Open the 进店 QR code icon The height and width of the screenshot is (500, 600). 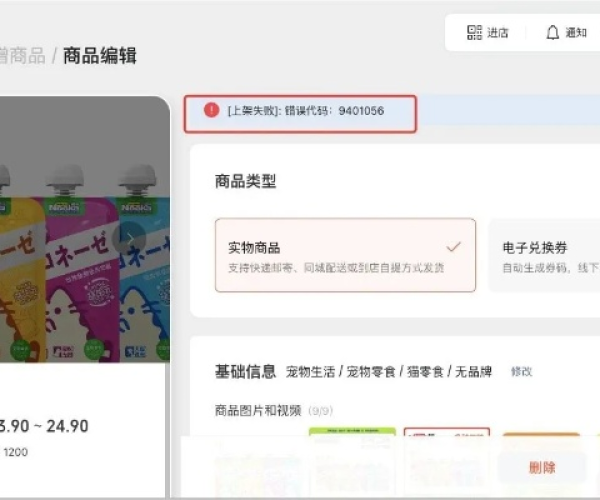pos(474,33)
